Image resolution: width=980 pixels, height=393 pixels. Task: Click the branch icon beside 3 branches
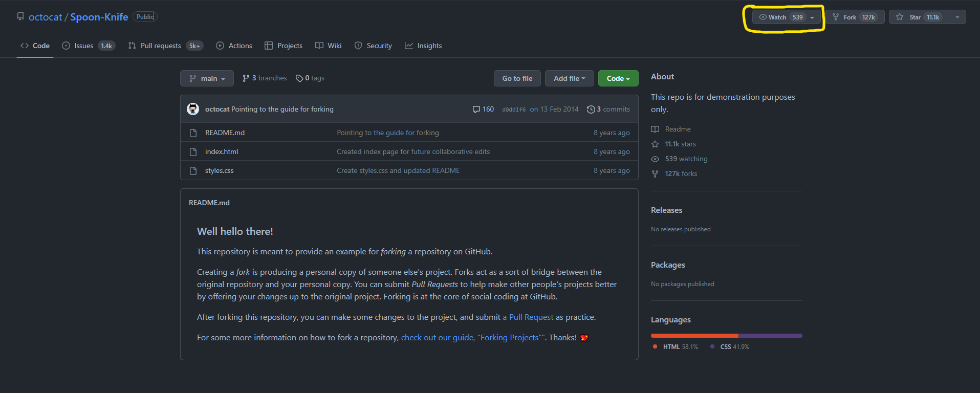(246, 78)
